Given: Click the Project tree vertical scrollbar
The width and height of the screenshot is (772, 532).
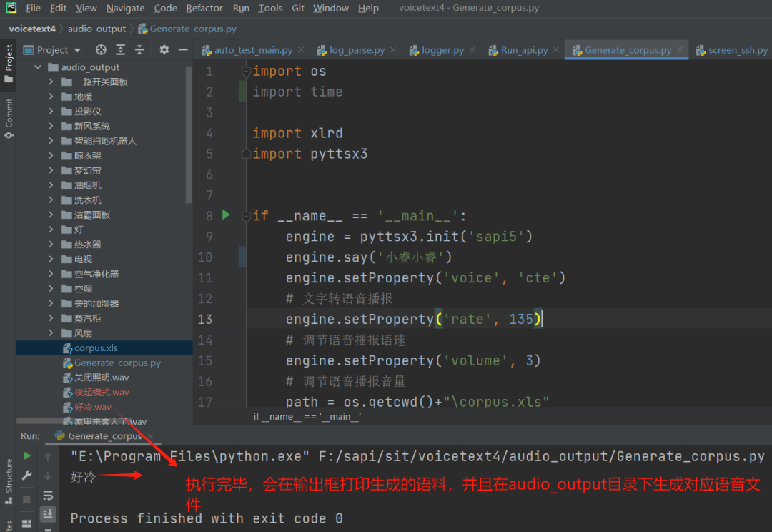Looking at the screenshot, I should 189,133.
